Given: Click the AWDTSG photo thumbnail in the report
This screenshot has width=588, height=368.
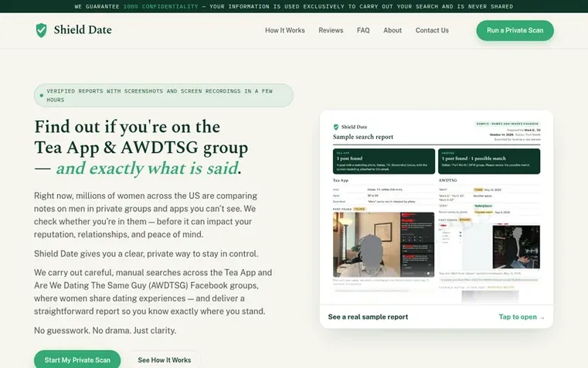Looking at the screenshot, I should pyautogui.click(x=516, y=247).
